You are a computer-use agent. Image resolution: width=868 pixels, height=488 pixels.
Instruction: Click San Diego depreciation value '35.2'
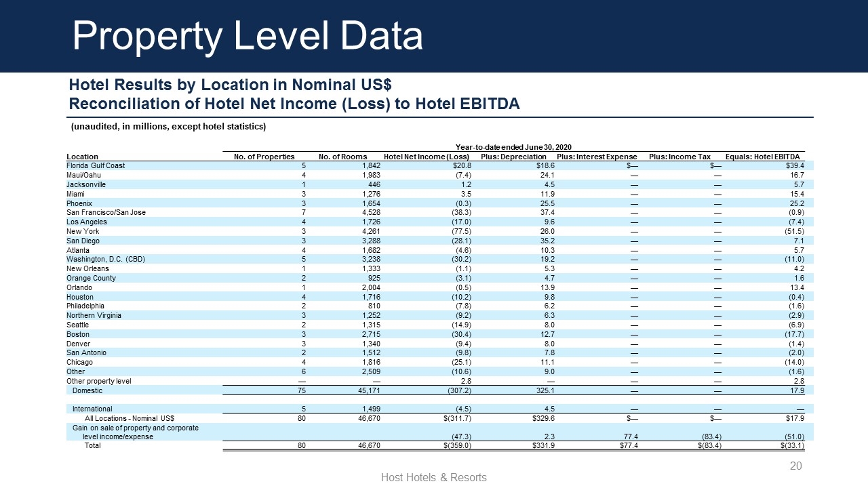547,241
